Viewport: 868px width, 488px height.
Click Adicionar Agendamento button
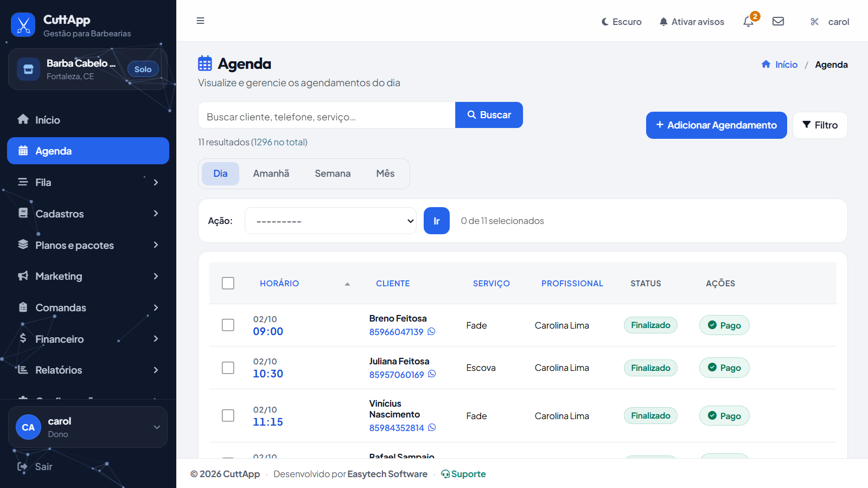tap(716, 125)
